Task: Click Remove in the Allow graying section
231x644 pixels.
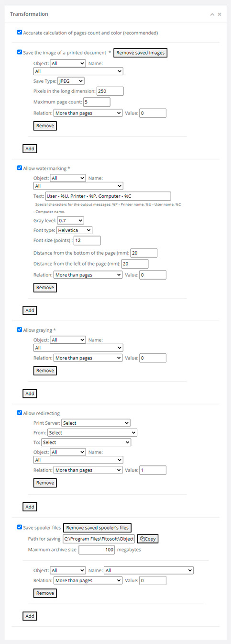Action: tap(45, 371)
